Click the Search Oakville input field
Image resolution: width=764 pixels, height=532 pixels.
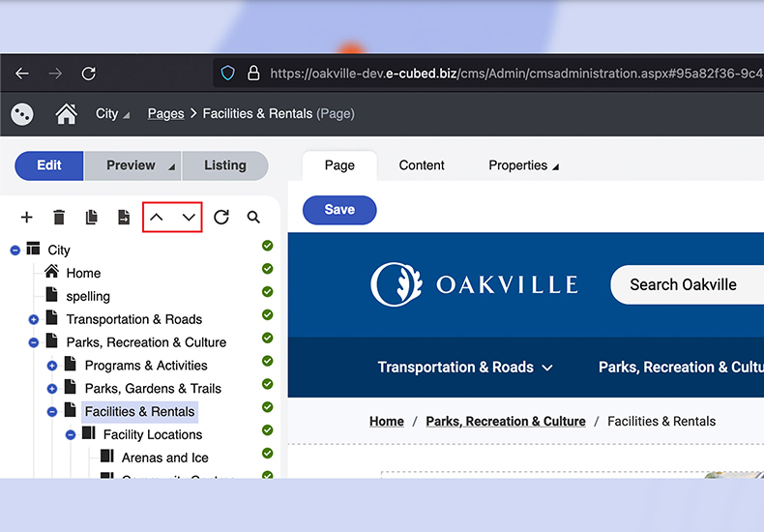[x=689, y=285]
